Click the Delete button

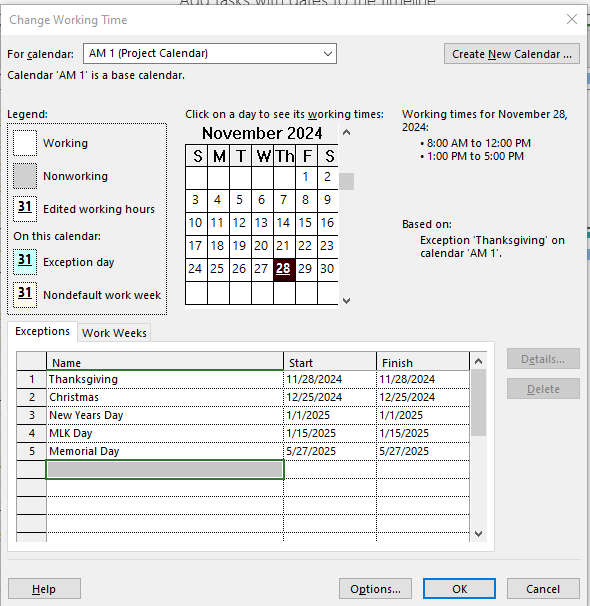tap(543, 389)
